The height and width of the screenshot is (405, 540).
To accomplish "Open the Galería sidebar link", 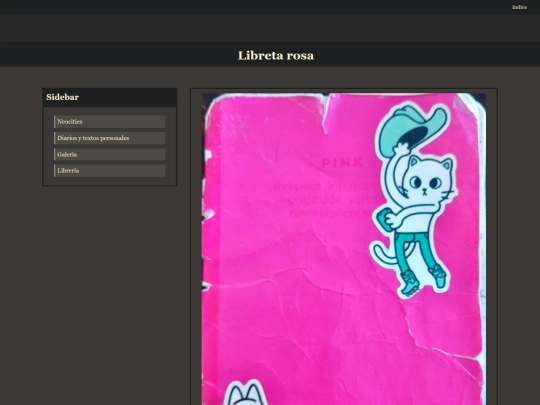I will pos(110,154).
